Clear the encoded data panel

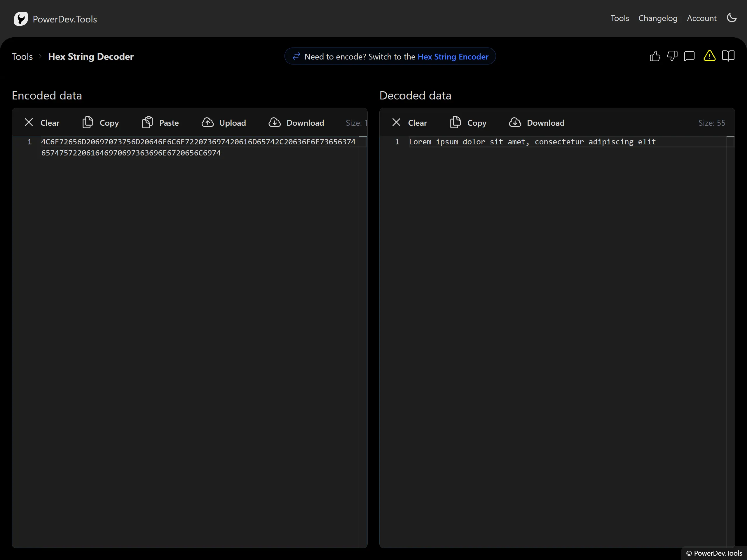(x=42, y=123)
